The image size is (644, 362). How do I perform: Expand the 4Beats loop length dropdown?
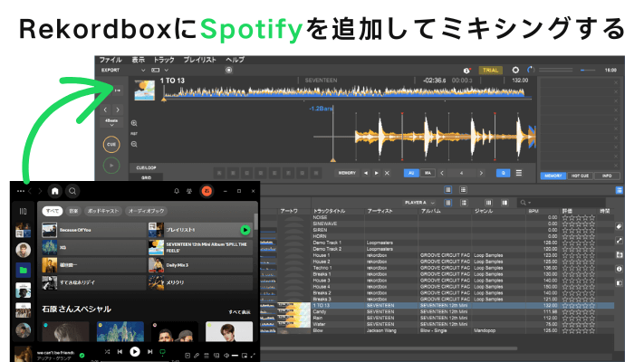click(x=111, y=122)
